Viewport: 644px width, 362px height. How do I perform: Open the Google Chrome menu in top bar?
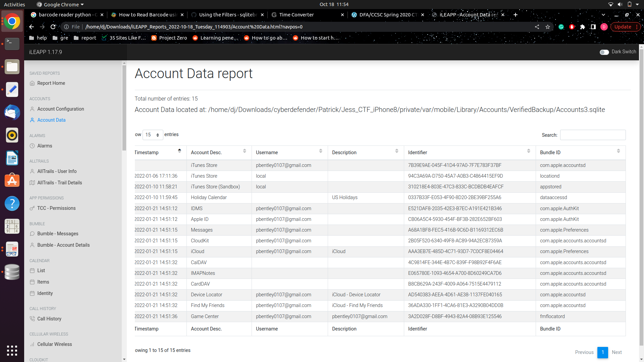tap(60, 4)
